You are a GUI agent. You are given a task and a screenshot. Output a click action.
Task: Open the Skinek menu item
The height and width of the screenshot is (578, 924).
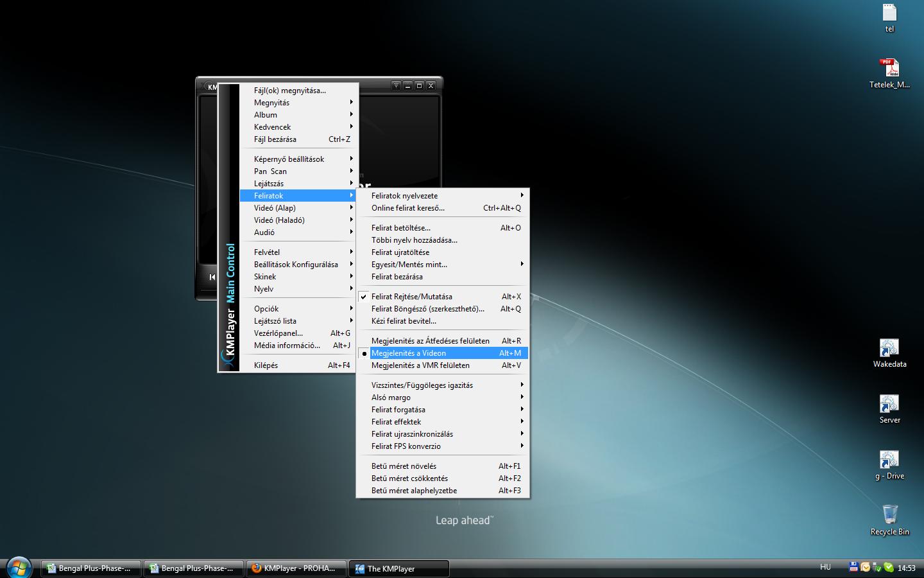(298, 277)
